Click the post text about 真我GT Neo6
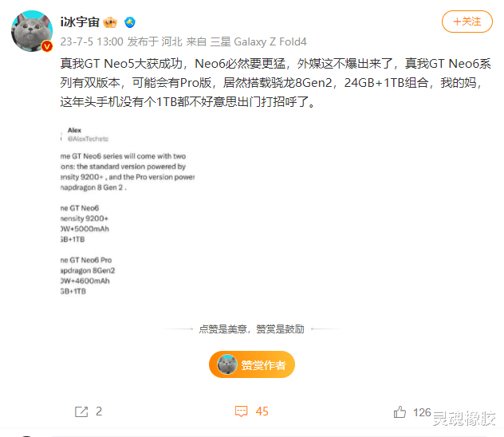 click(x=275, y=83)
